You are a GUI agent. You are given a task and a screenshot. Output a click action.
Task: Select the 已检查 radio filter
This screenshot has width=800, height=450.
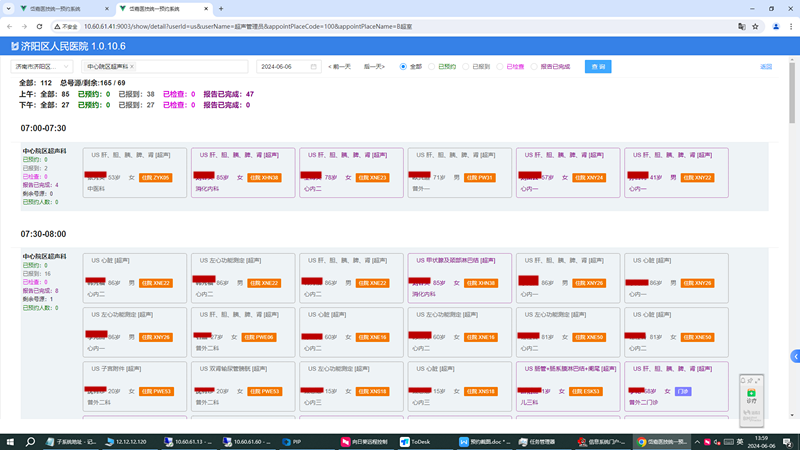(x=501, y=67)
